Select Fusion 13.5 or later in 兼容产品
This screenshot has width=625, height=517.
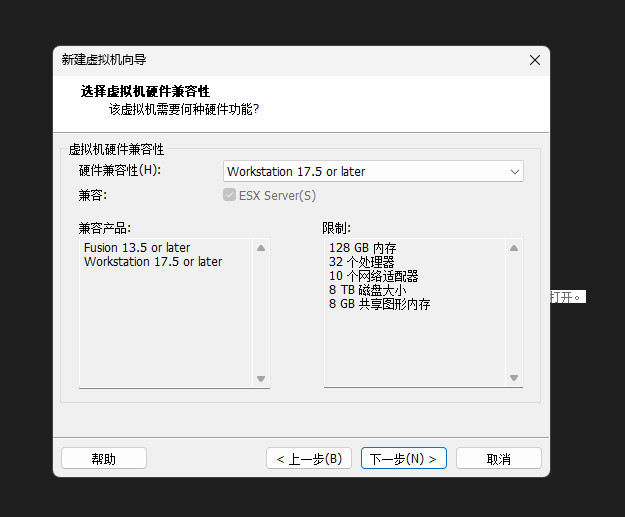(x=137, y=248)
